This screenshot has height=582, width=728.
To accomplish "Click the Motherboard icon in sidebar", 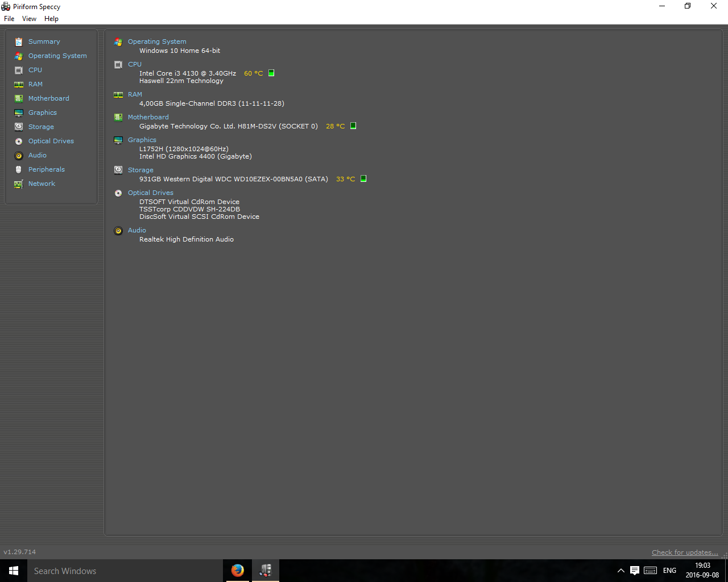I will tap(19, 98).
